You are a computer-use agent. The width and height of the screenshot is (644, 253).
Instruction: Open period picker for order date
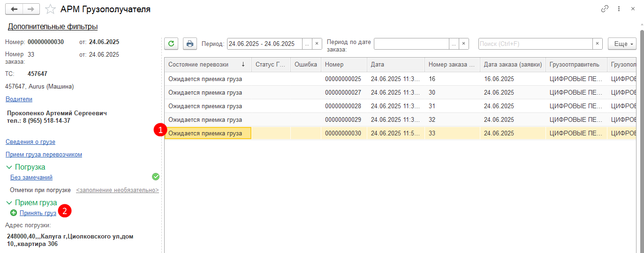[453, 44]
